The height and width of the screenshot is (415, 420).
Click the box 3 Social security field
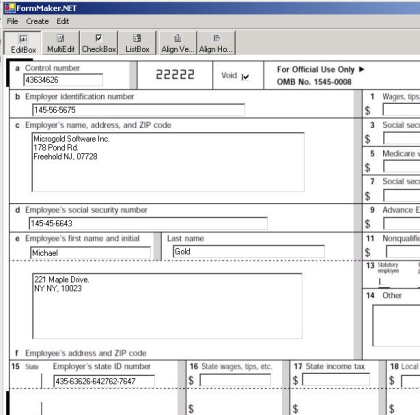coord(401,138)
